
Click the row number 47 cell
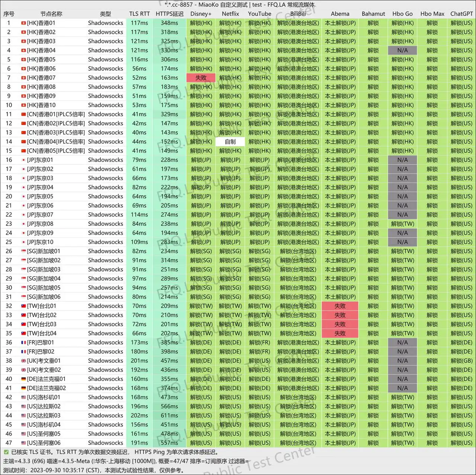[9, 443]
